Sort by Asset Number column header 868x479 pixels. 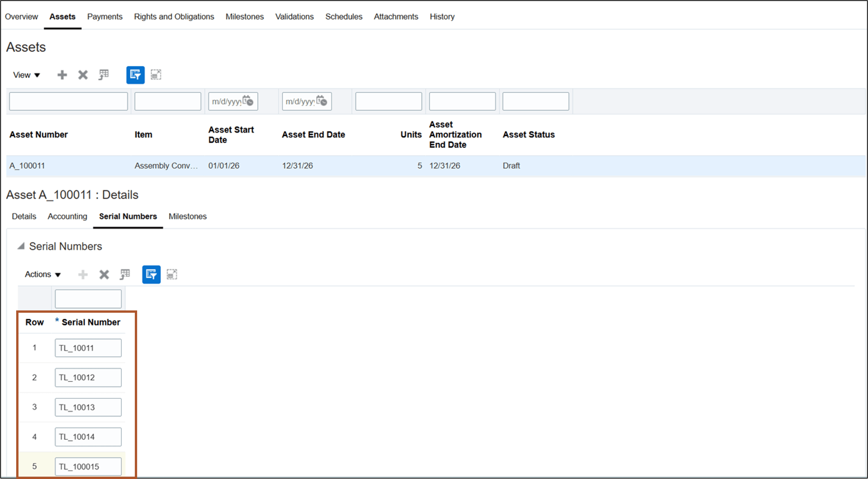39,134
